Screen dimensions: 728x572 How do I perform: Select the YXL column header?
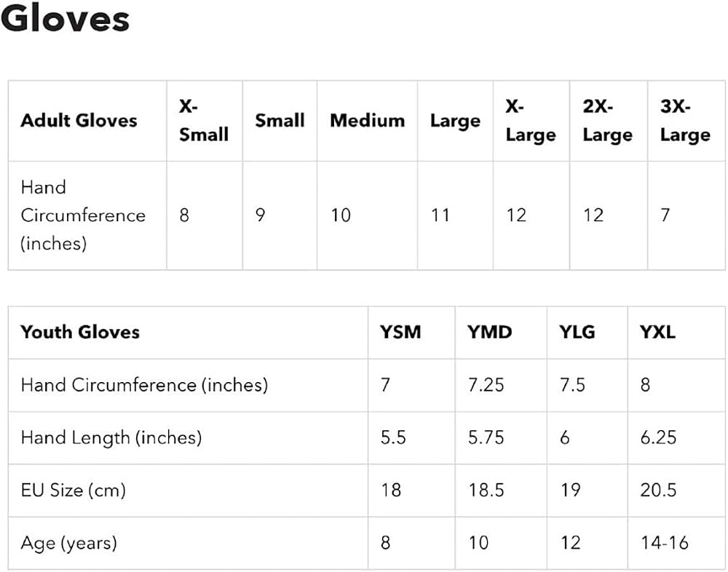[x=657, y=332]
